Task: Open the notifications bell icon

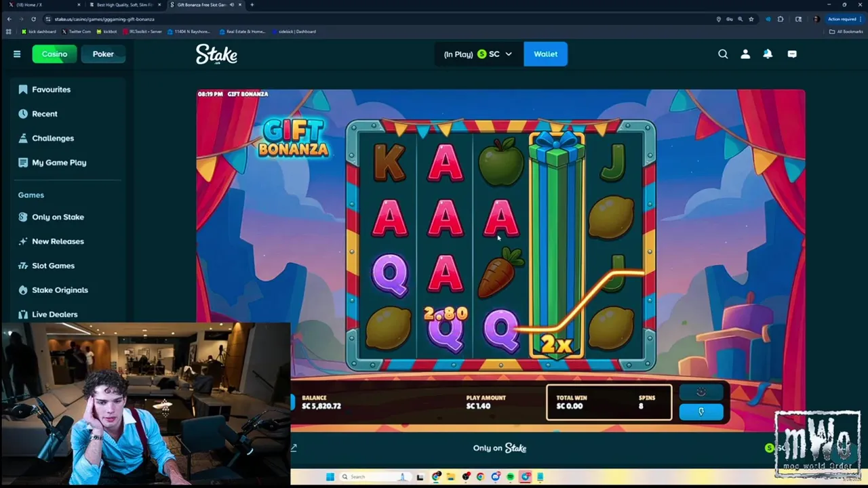Action: click(768, 54)
